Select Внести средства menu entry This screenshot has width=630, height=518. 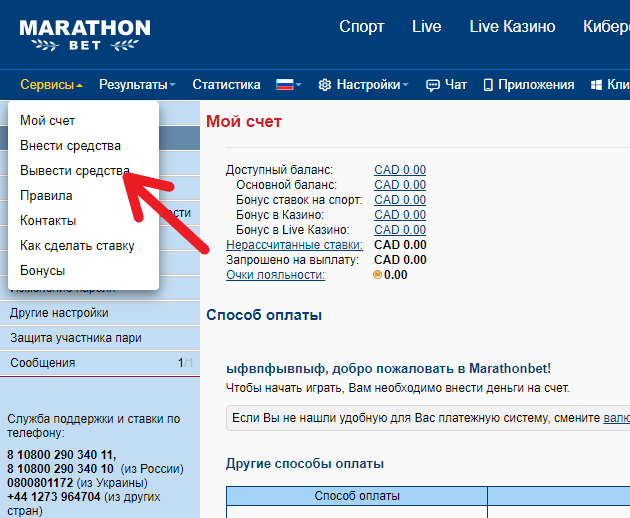[x=70, y=145]
